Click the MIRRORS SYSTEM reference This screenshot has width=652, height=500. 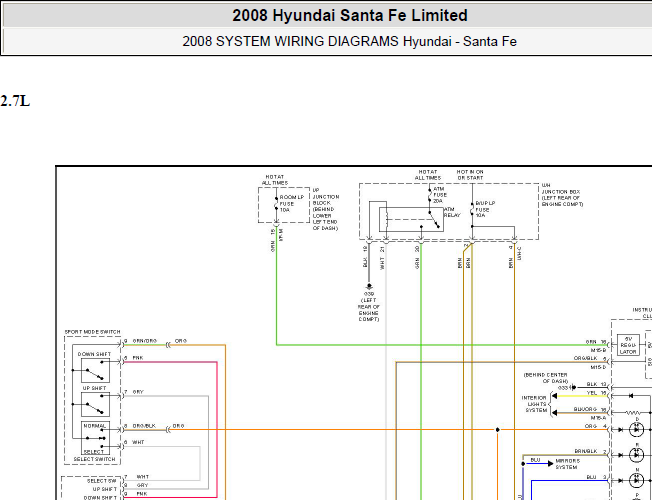(x=568, y=464)
